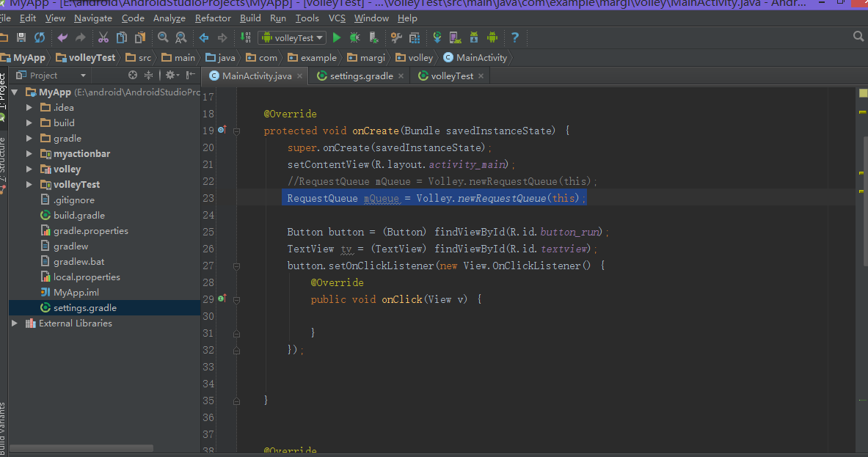Fold the onClick method at line 29
The height and width of the screenshot is (457, 868).
click(x=236, y=301)
